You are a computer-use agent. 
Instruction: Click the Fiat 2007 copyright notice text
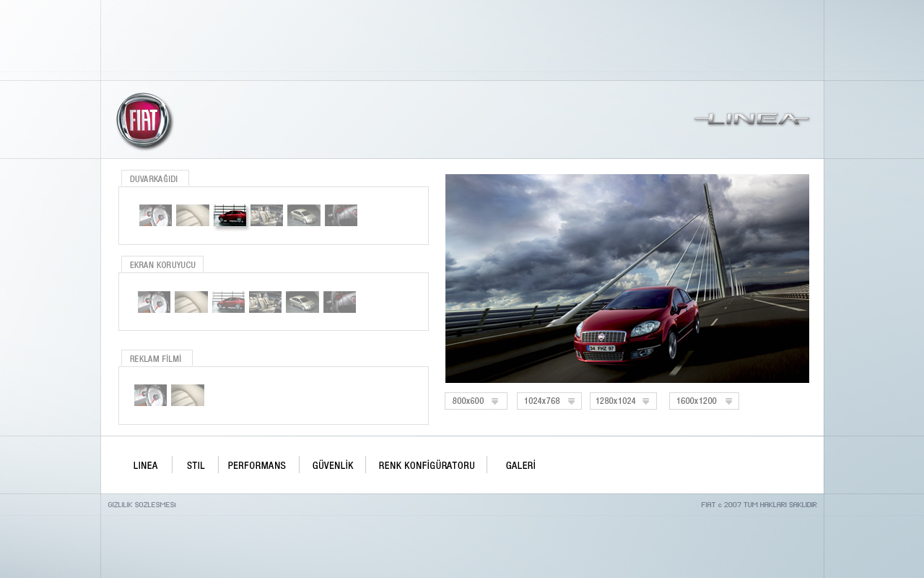[x=759, y=505]
